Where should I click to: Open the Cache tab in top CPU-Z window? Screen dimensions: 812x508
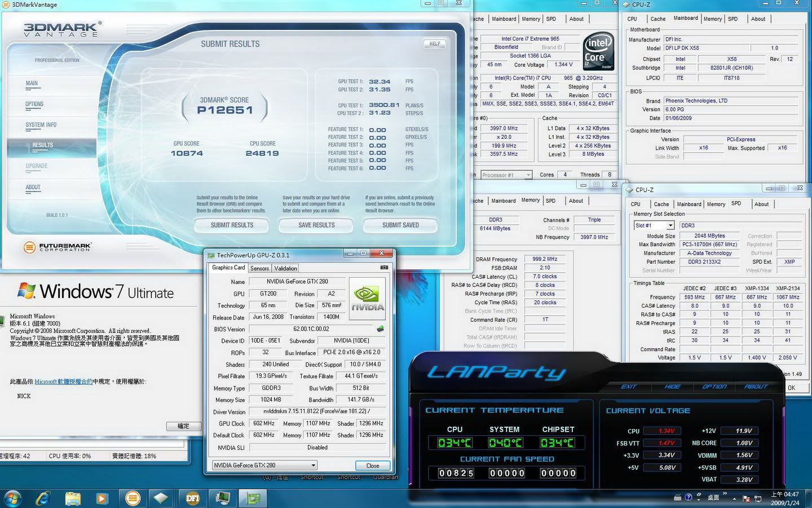point(657,19)
